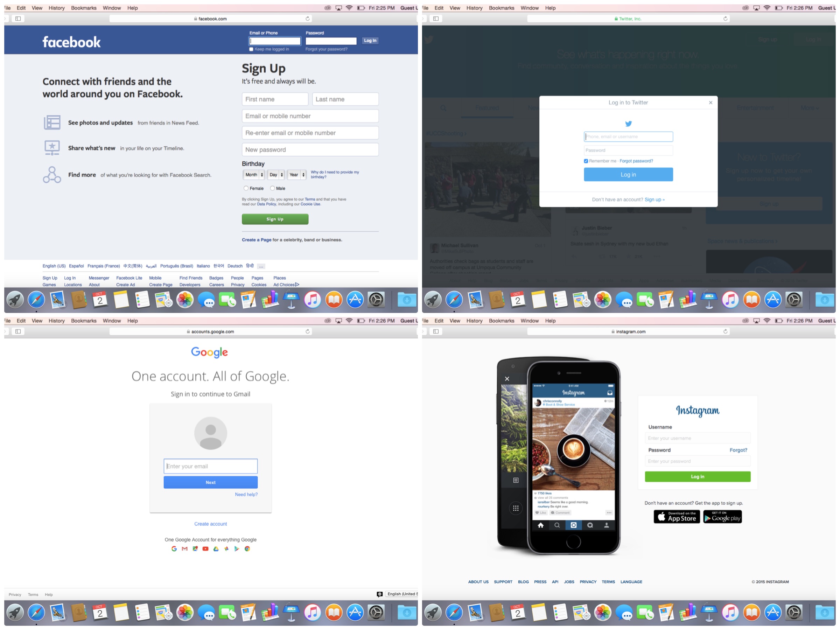Expand more languages via the ... button on Facebook

(x=261, y=267)
